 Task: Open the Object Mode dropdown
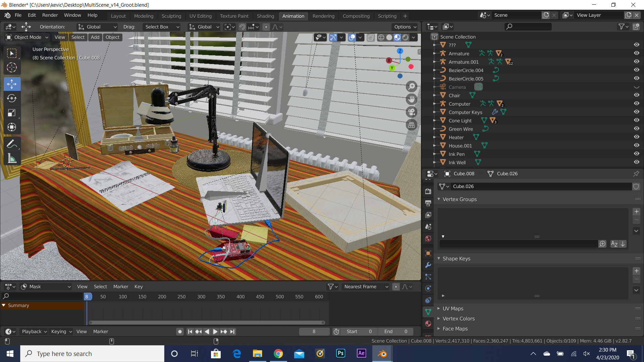click(x=27, y=37)
